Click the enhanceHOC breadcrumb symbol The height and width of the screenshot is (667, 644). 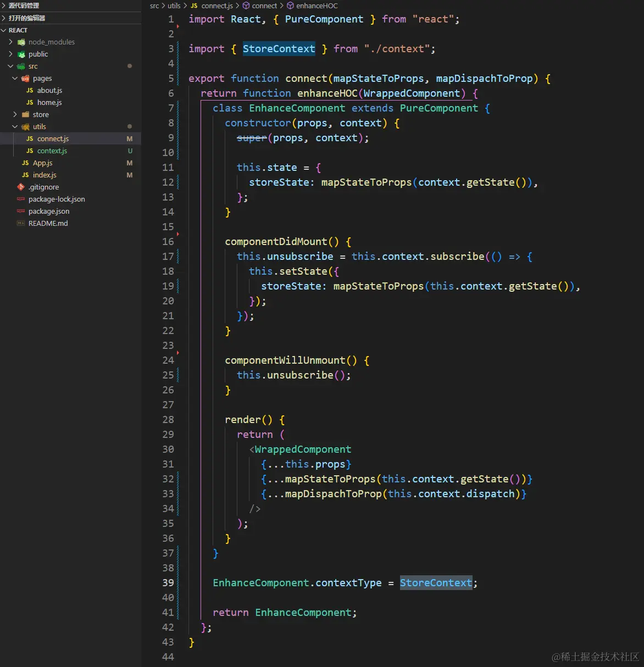[x=317, y=5]
